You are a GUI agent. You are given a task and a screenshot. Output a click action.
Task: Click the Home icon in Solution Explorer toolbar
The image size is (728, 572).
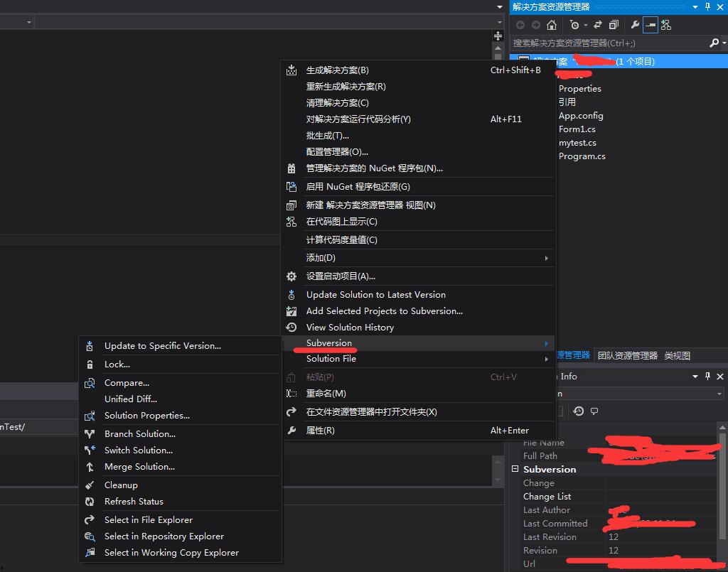(552, 25)
